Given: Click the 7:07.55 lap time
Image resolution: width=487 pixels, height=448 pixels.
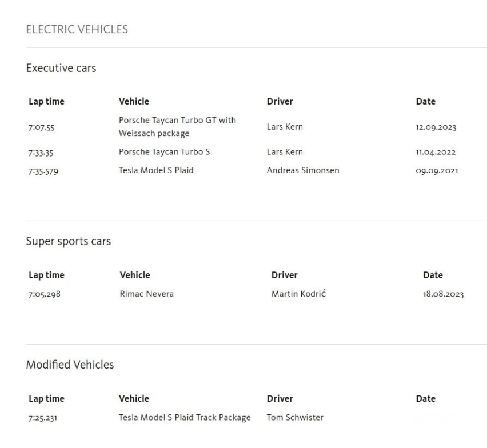Looking at the screenshot, I should click(41, 127).
